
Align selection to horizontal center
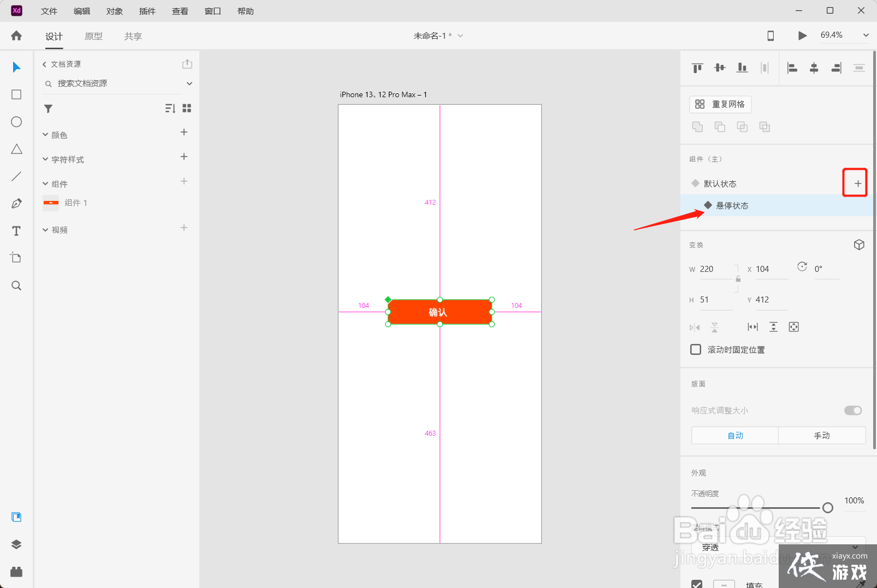[x=814, y=68]
